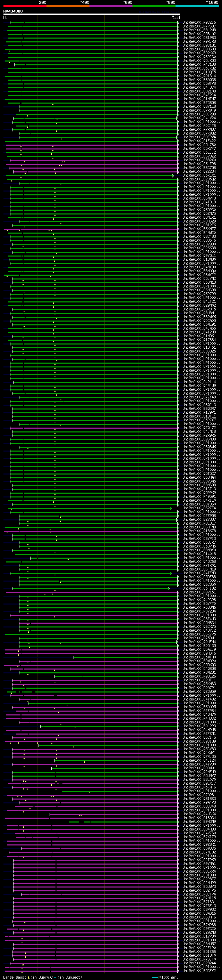The height and width of the screenshot is (980, 222).
Task: Click the UniRef100_C5JYN2 label
Action: pos(199,278)
